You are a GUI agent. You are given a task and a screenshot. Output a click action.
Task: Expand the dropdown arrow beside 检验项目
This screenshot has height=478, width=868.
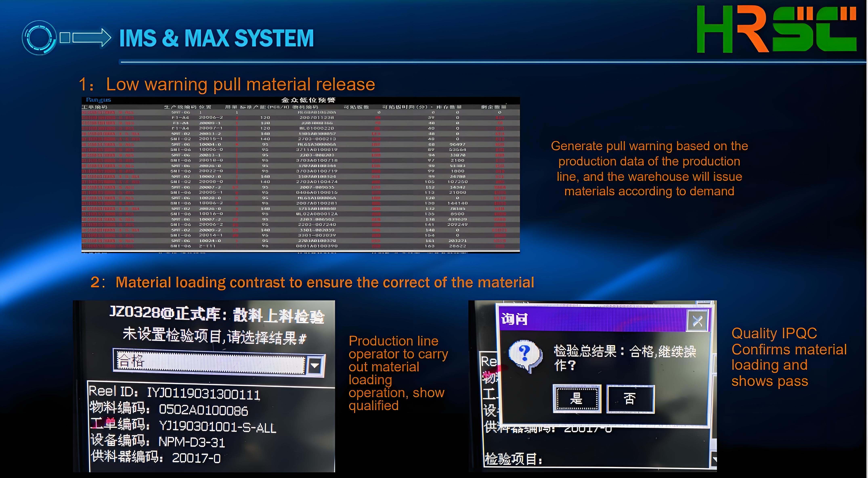pos(714,459)
